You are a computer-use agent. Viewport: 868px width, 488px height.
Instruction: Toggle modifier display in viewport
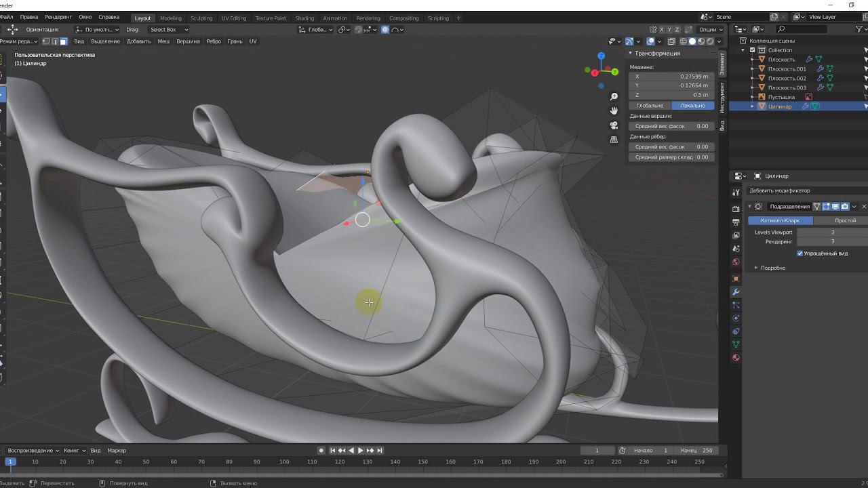click(x=835, y=207)
